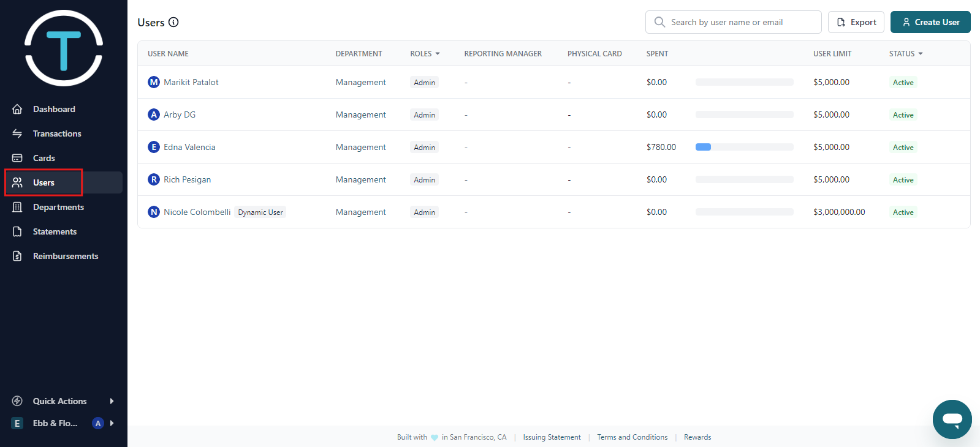This screenshot has height=447, width=980.
Task: Click the Quick Actions lightning icon
Action: tap(17, 401)
